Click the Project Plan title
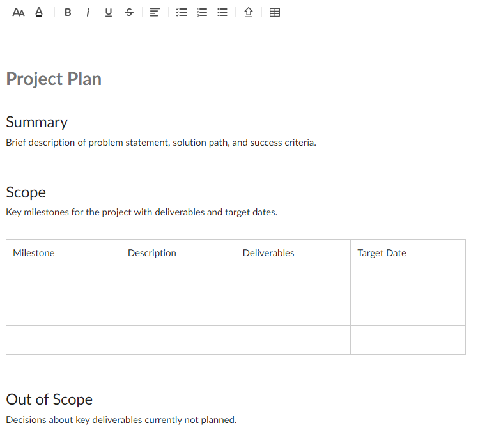This screenshot has height=448, width=487. [x=54, y=79]
